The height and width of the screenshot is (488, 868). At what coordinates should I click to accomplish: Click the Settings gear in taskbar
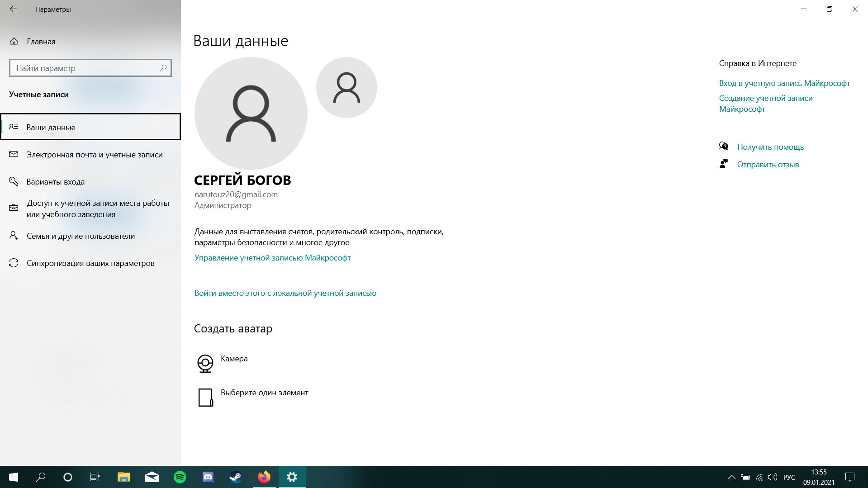point(292,477)
